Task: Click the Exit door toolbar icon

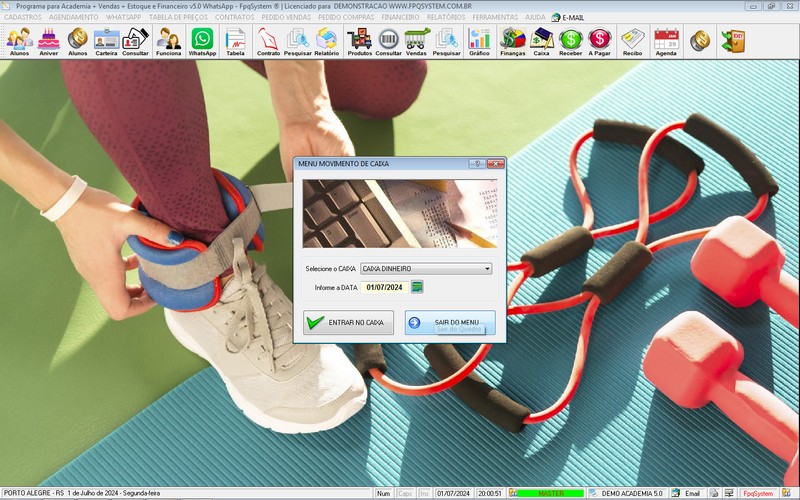Action: click(x=733, y=41)
